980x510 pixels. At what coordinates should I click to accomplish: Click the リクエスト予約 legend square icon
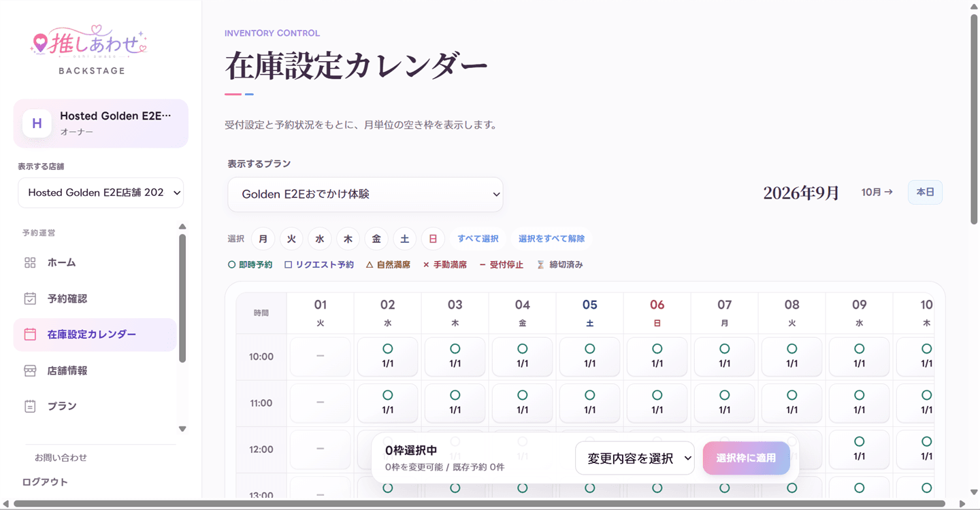289,265
